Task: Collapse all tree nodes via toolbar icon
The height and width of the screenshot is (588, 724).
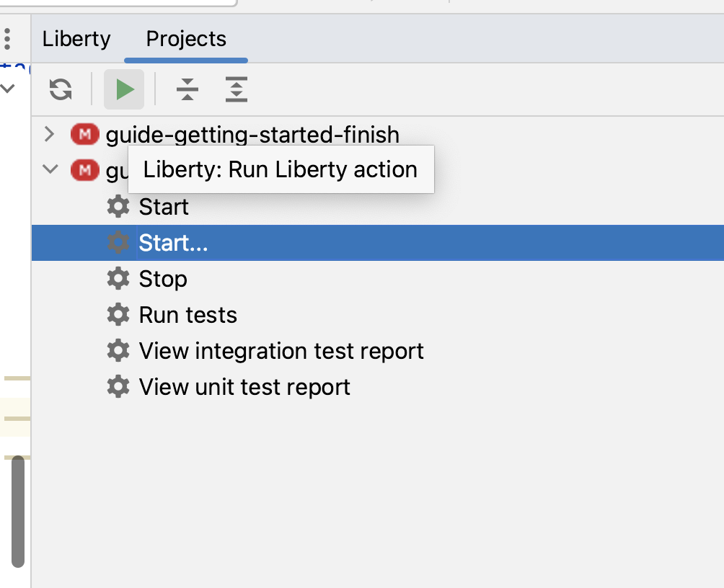Action: point(187,89)
